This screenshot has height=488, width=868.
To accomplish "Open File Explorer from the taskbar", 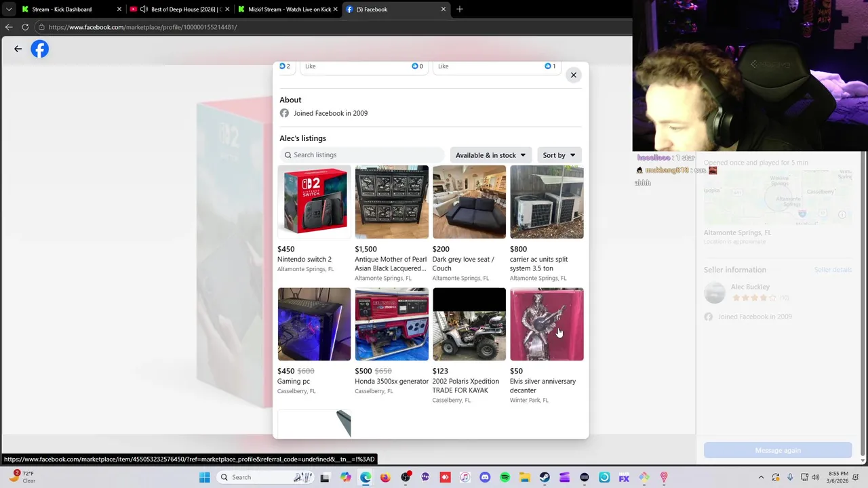I will [524, 477].
